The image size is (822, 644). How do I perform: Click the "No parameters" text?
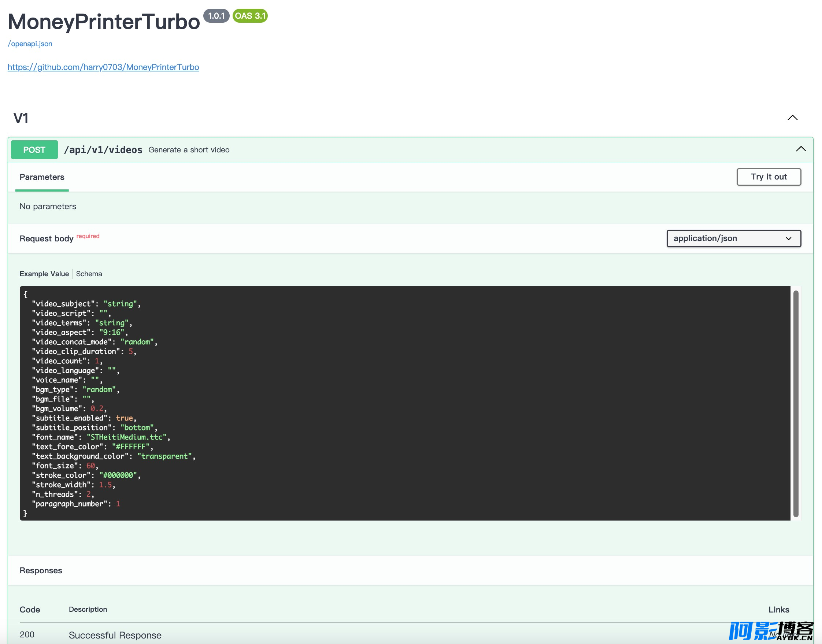[48, 206]
